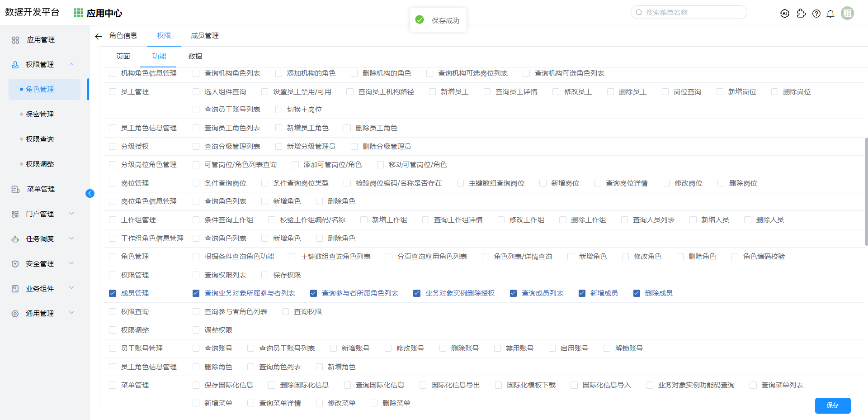The height and width of the screenshot is (420, 868).
Task: Switch to the 成员管理 tab
Action: (204, 36)
